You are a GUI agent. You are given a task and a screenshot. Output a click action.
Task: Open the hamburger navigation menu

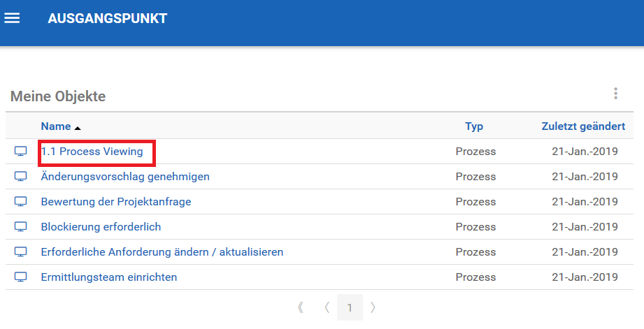tap(12, 18)
